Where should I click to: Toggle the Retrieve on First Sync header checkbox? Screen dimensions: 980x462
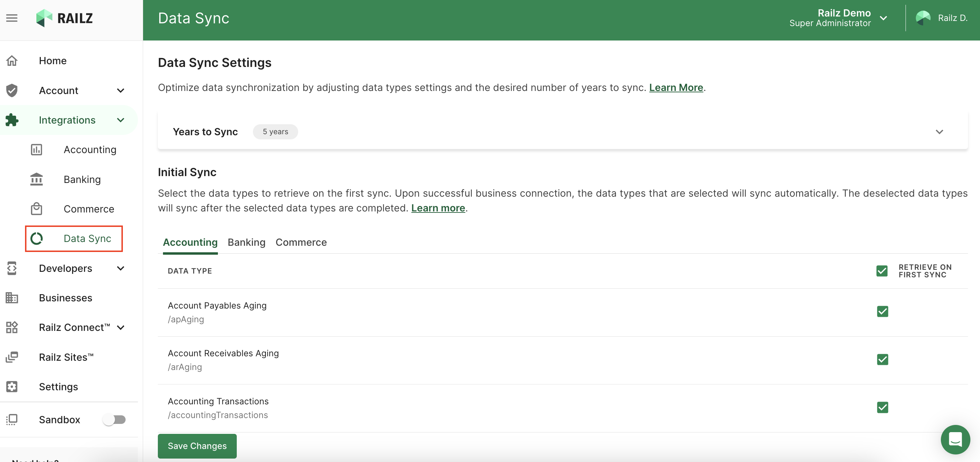click(882, 271)
